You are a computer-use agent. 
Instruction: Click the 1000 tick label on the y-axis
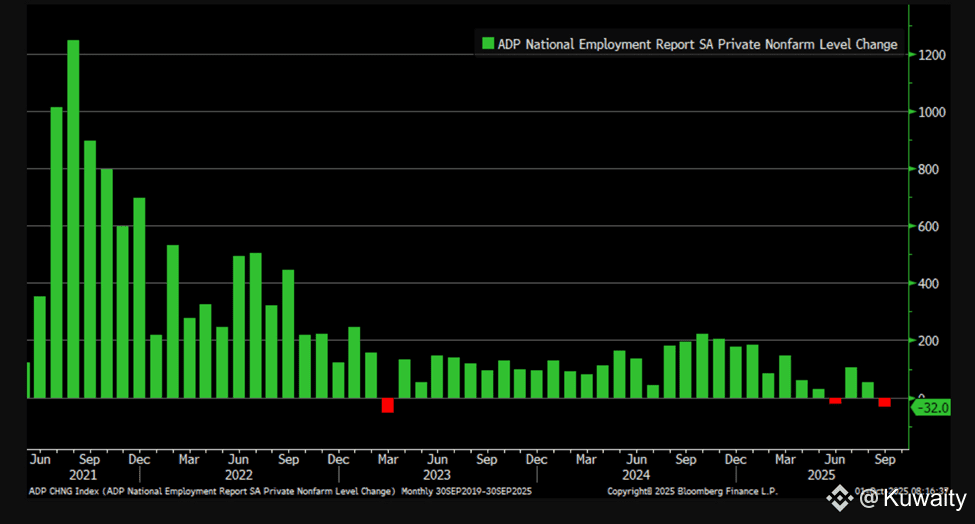point(933,112)
